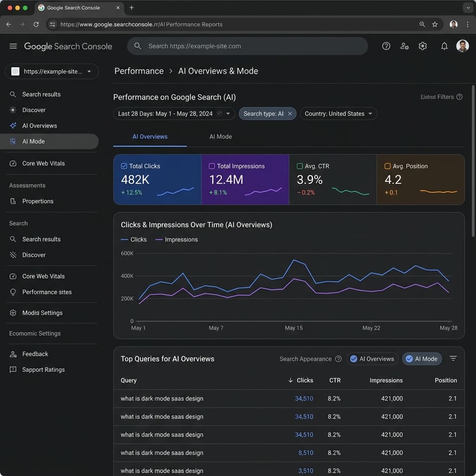Open the Search Console account avatar

click(x=463, y=46)
